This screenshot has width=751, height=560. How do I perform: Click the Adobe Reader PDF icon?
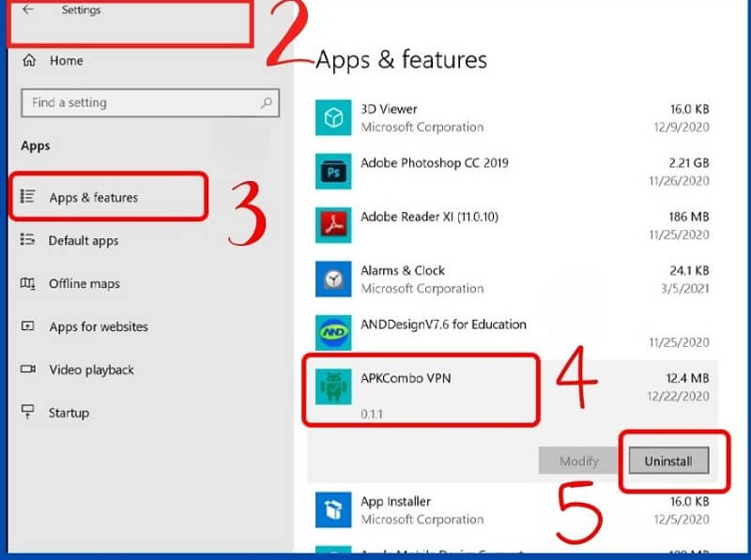pyautogui.click(x=333, y=225)
